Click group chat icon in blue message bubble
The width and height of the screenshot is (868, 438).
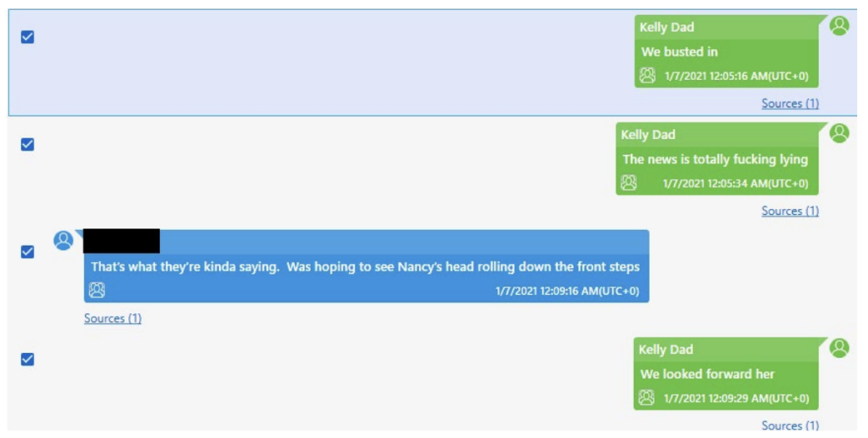point(97,291)
